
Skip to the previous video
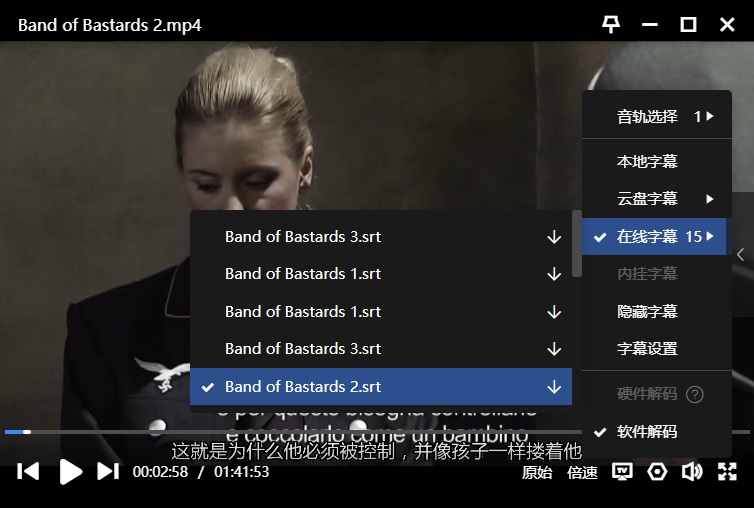click(x=29, y=472)
